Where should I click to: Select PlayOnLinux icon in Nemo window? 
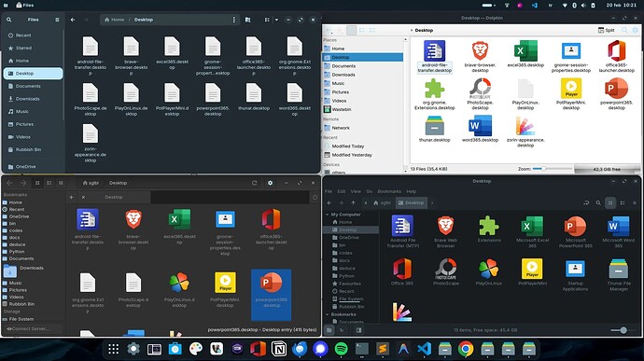[x=489, y=269]
